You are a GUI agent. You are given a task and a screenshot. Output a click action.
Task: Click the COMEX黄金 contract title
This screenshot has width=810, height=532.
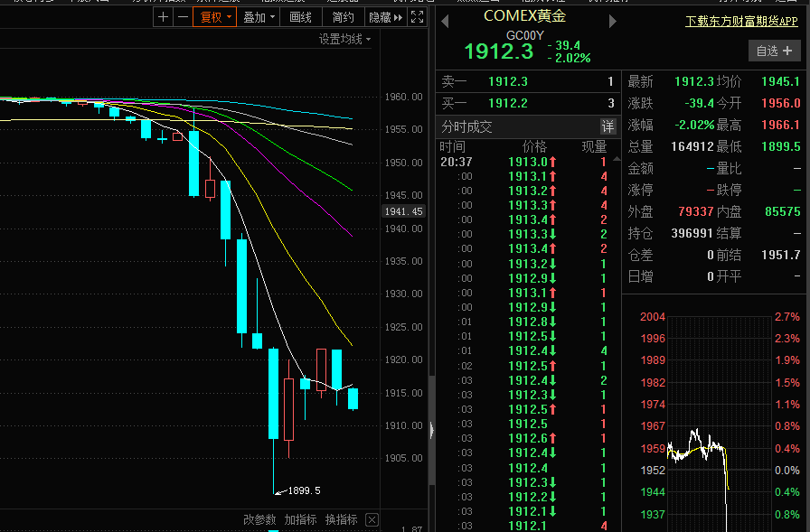525,16
